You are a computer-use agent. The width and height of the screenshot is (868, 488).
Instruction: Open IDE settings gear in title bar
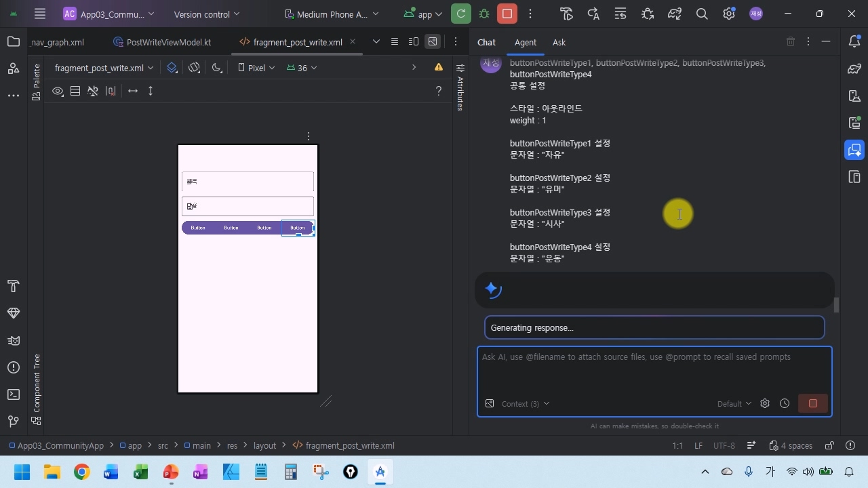tap(729, 14)
